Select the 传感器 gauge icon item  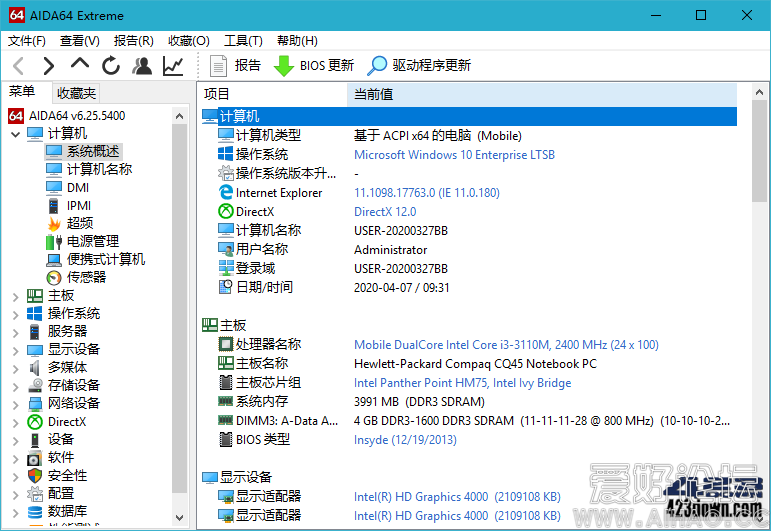pos(54,278)
